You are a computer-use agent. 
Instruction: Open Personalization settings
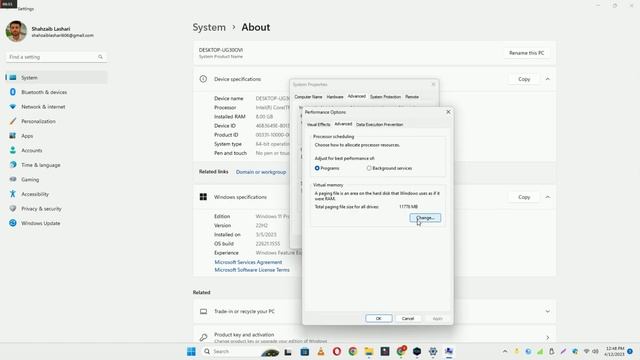point(56,121)
